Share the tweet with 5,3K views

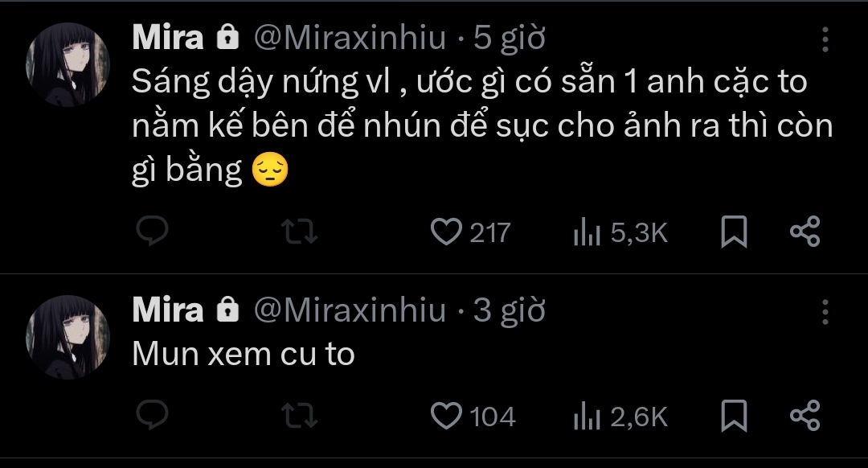805,232
